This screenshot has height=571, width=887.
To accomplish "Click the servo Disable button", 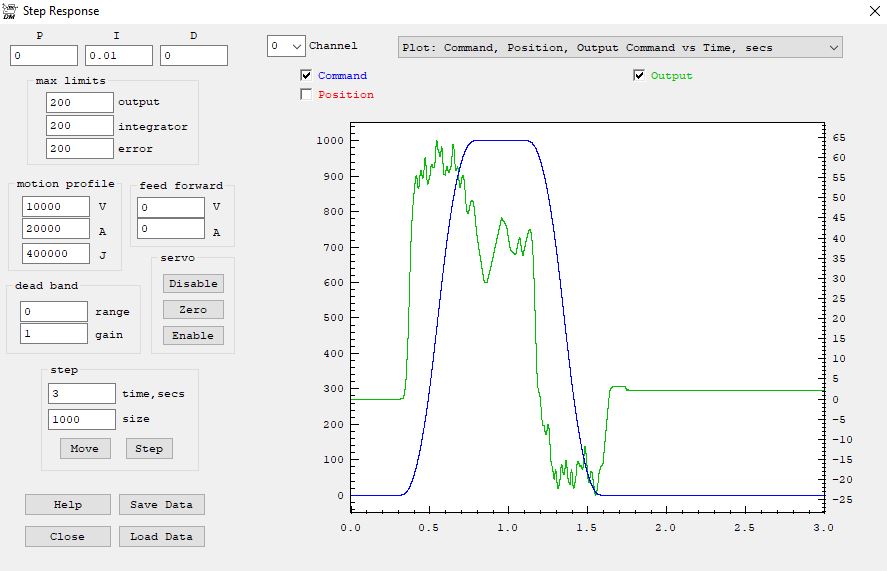I will tap(193, 284).
